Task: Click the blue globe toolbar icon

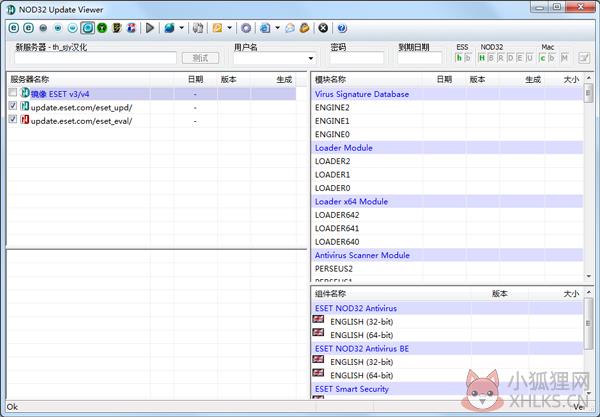Action: [x=169, y=28]
